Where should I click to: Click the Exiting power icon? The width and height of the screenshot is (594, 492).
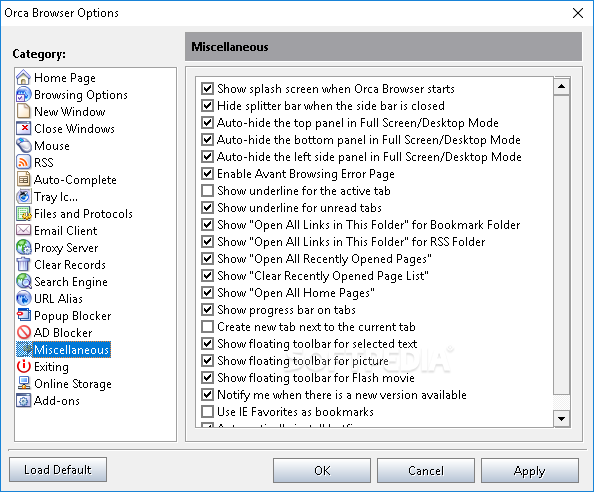tap(23, 366)
